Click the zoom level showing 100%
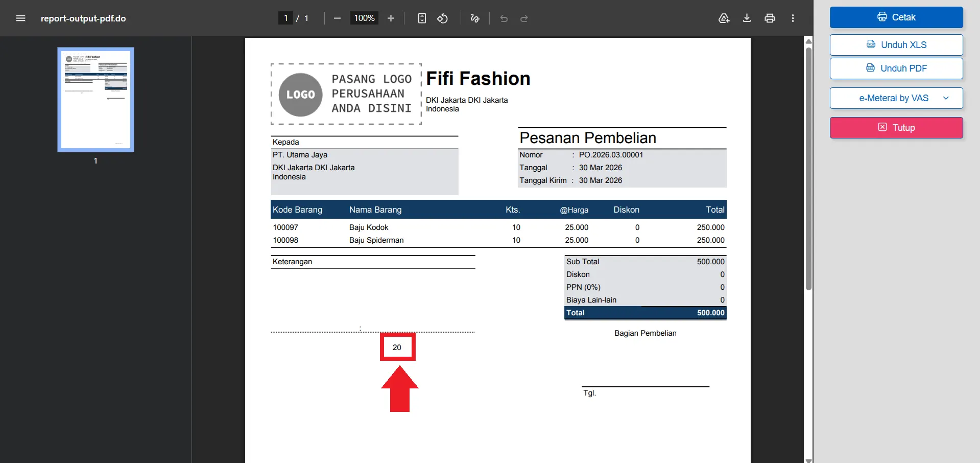The width and height of the screenshot is (980, 463). coord(364,18)
